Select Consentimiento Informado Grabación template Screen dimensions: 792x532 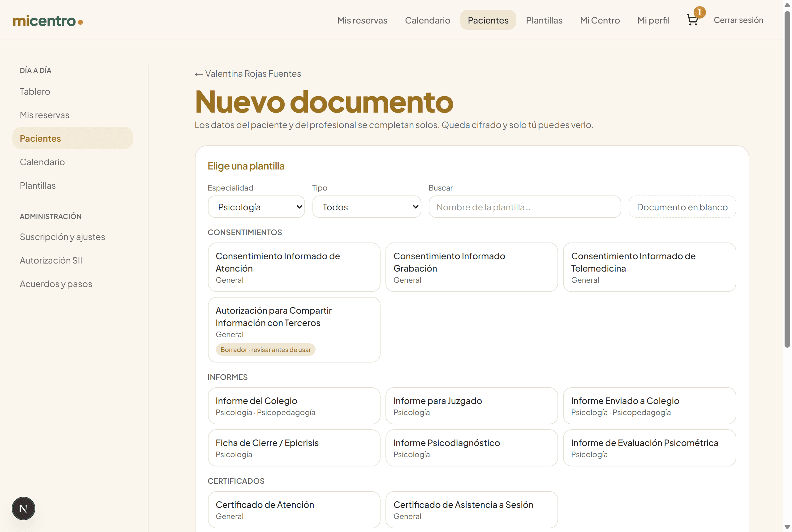(x=471, y=267)
